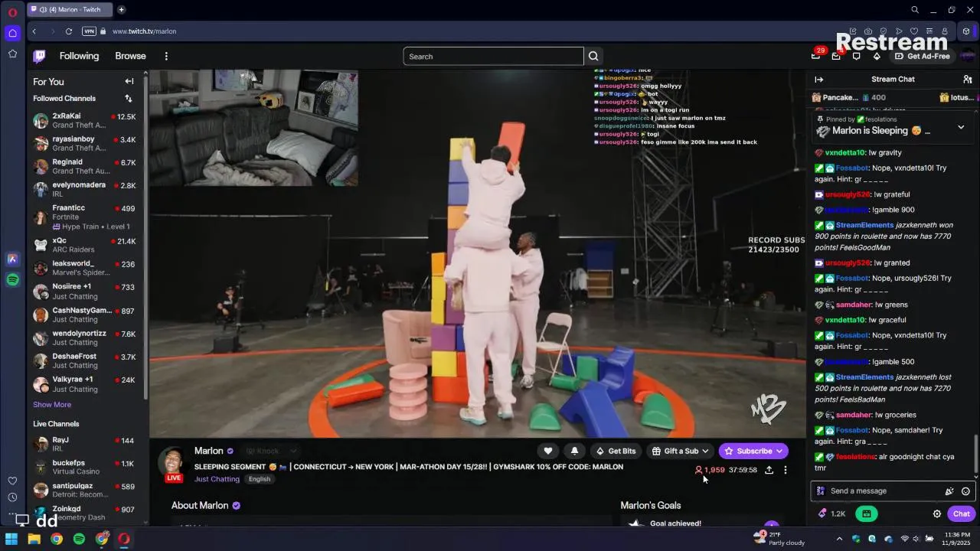Switch to the Following tab
Viewport: 980px width, 551px height.
79,56
